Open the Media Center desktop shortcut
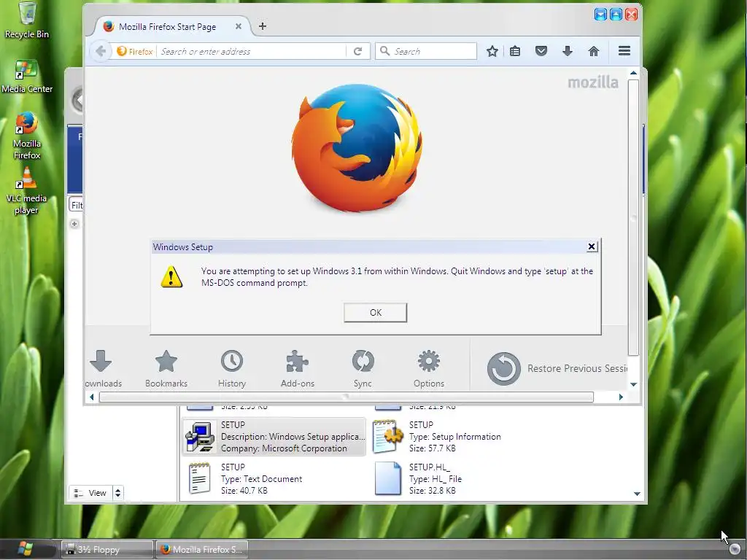This screenshot has width=747, height=560. pos(27,76)
